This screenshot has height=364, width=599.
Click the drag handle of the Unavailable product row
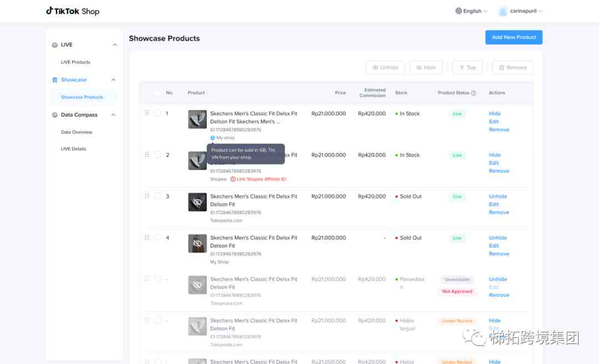coord(147,279)
